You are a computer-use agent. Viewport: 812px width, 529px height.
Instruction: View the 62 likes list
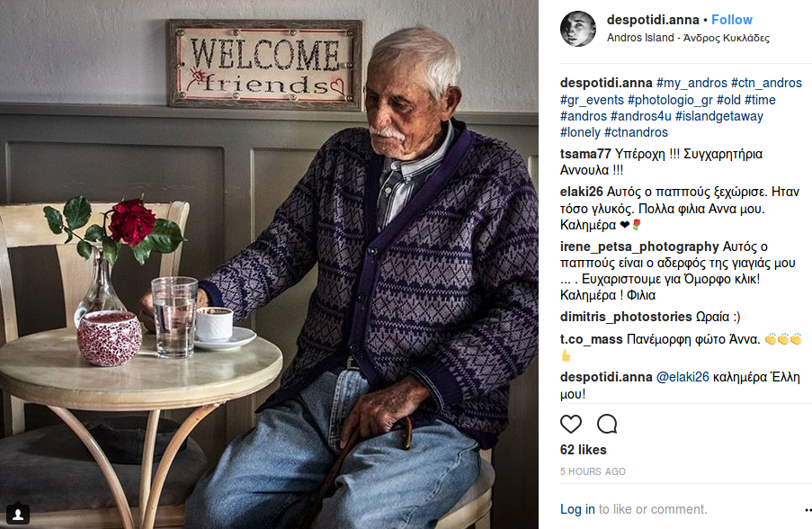tap(583, 450)
